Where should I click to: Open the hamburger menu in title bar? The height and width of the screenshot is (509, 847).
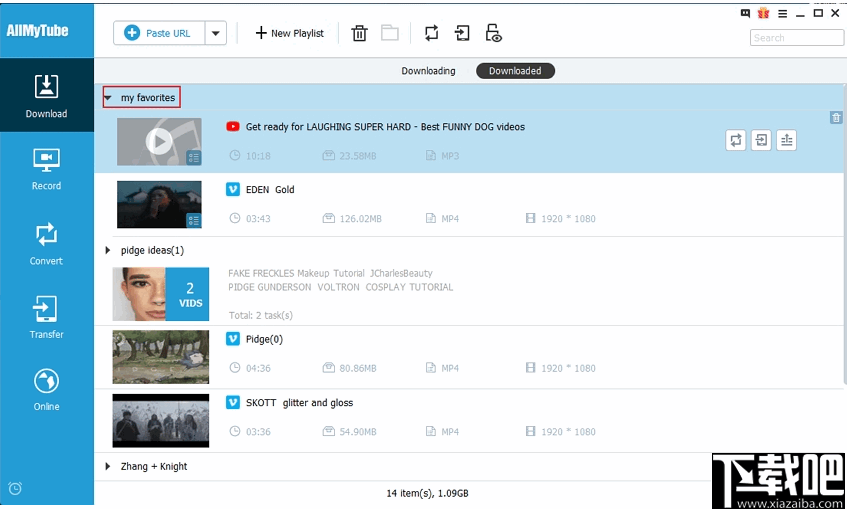tap(782, 14)
